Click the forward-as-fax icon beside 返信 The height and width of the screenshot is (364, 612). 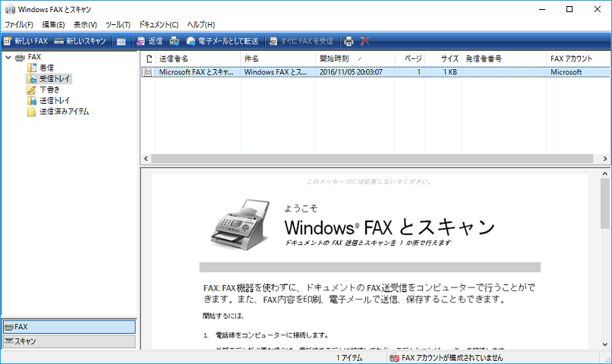coord(175,41)
